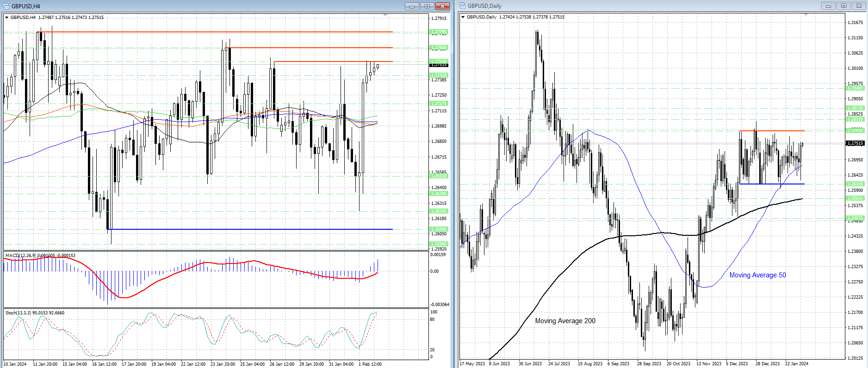Click the chart icon in GBPUSD,H4 title bar

click(x=6, y=6)
